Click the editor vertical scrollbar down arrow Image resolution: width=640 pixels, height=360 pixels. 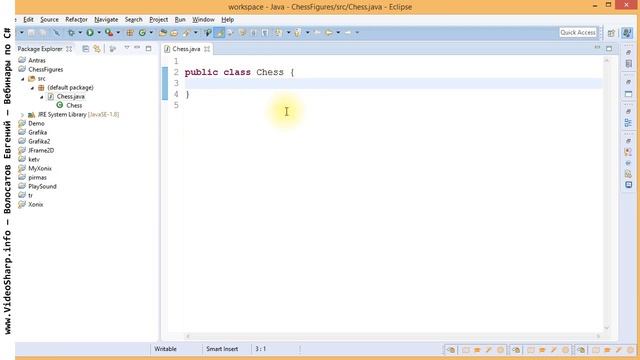(x=607, y=327)
